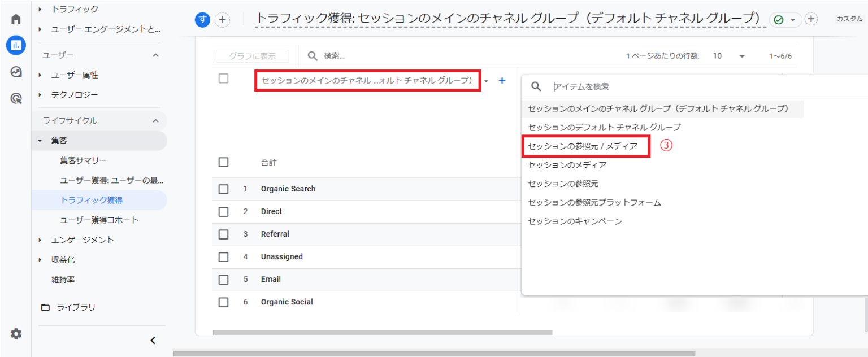The image size is (868, 357).
Task: Click blue plus to add secondary dimension
Action: (502, 81)
